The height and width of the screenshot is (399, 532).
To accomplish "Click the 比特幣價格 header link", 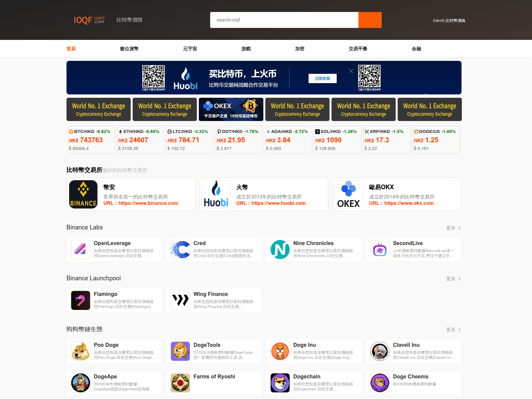I will [129, 20].
